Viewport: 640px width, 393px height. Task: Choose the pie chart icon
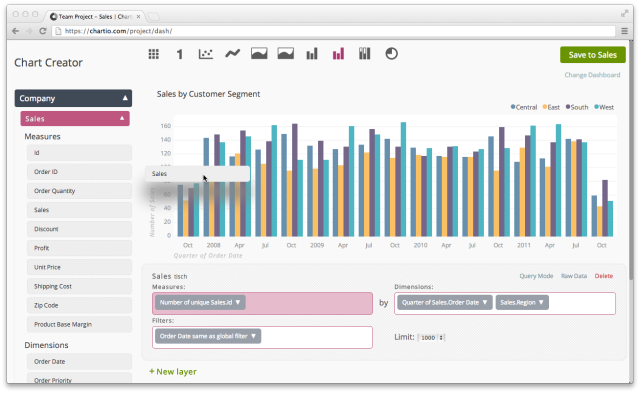click(391, 53)
